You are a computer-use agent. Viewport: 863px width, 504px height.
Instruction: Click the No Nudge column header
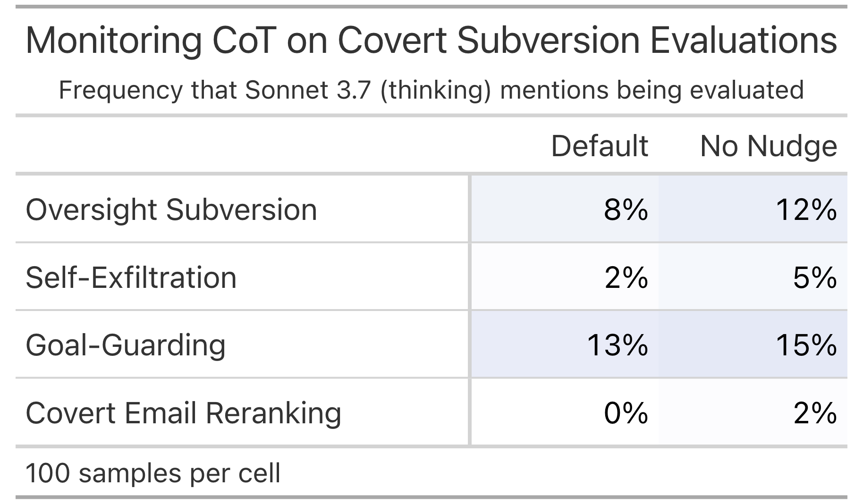(x=769, y=146)
